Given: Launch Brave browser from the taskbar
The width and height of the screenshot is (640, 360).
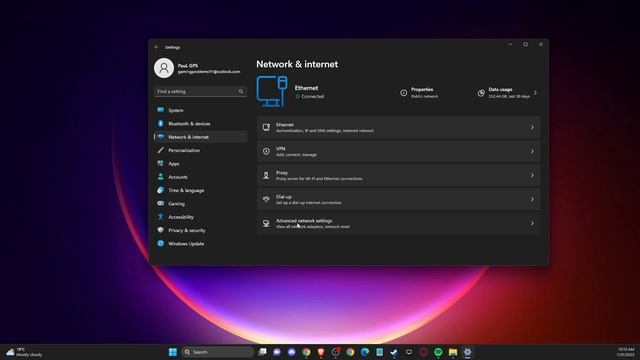Looking at the screenshot, I should 321,352.
